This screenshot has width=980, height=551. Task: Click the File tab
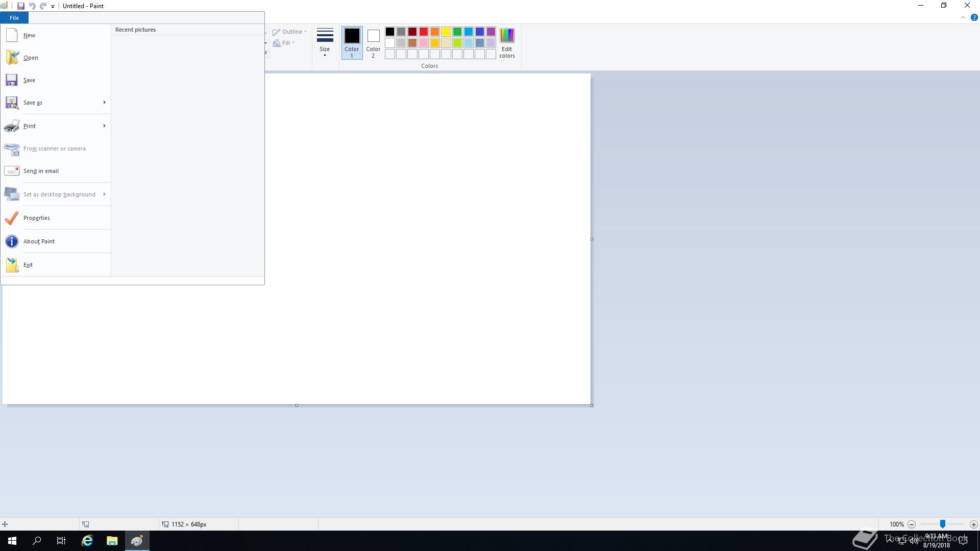pos(14,18)
